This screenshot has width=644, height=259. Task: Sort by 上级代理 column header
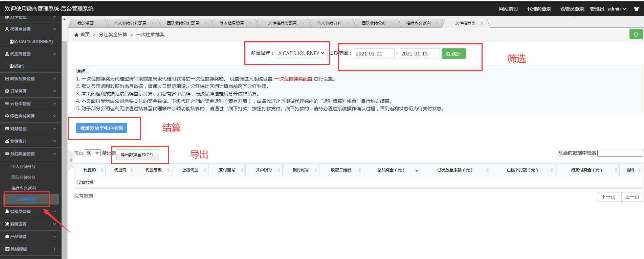pos(190,170)
